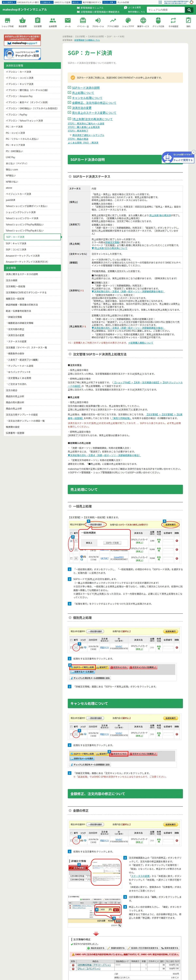Open よくある質問（FAQ）: 再決済 link

83,143
